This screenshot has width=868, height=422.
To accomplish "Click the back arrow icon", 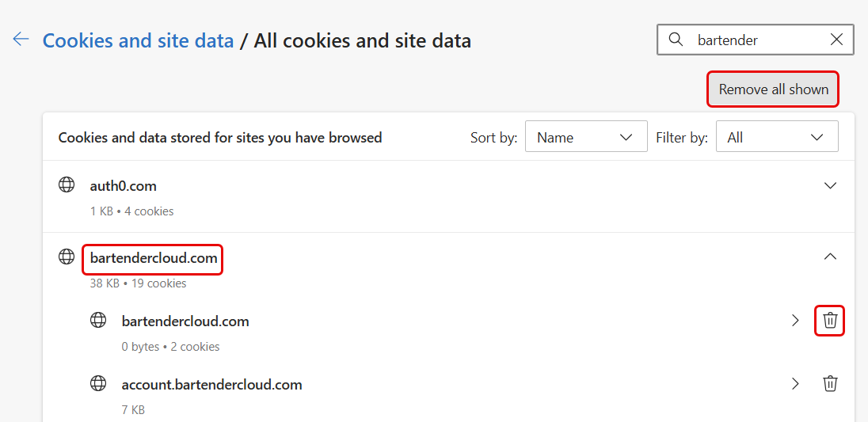I will tap(21, 40).
